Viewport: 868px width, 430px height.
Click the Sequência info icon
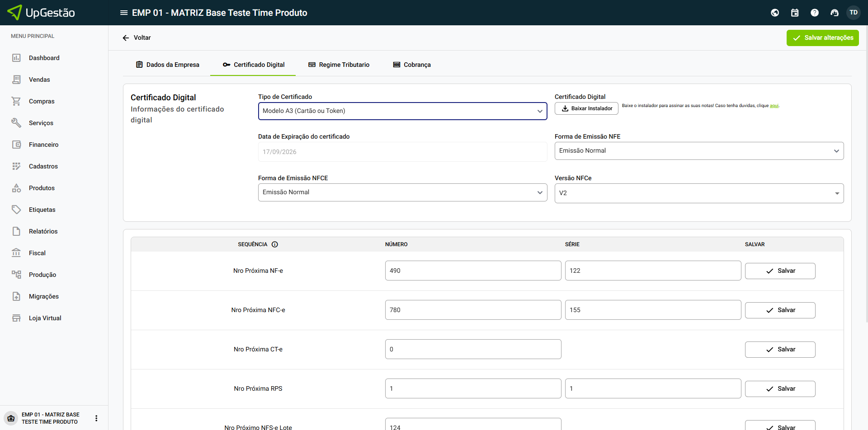[x=275, y=244]
